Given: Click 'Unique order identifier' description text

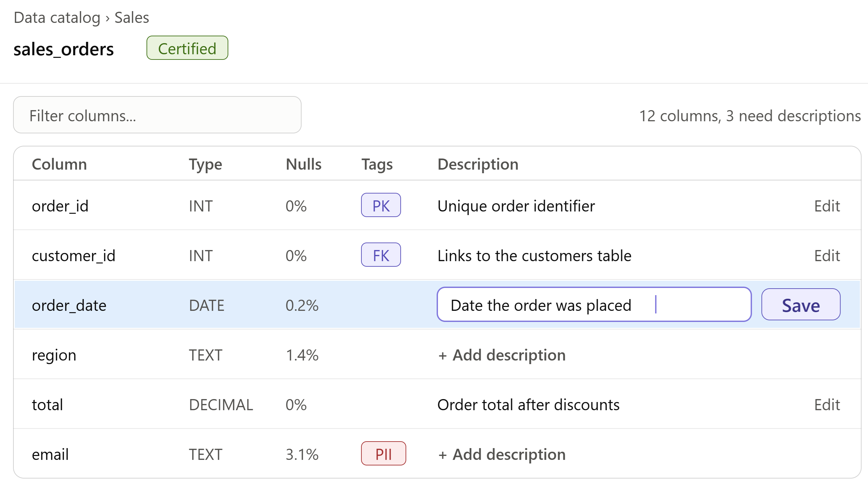Looking at the screenshot, I should coord(516,206).
